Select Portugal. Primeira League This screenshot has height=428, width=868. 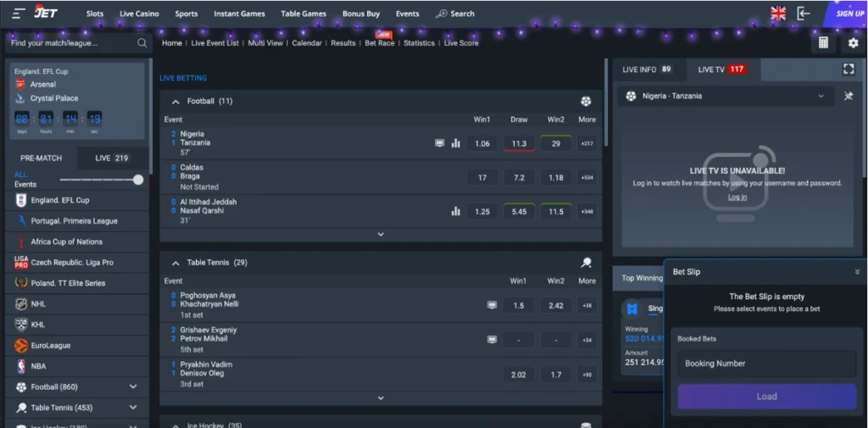coord(77,221)
